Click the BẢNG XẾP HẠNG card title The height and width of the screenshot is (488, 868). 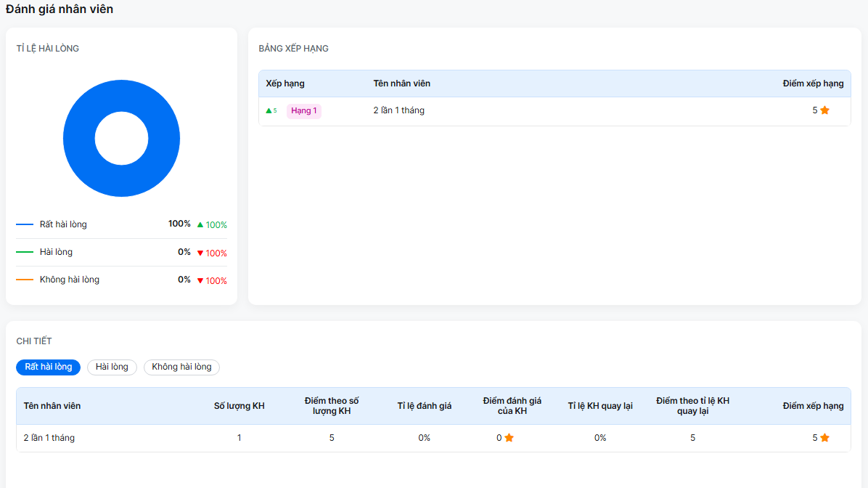tap(293, 49)
